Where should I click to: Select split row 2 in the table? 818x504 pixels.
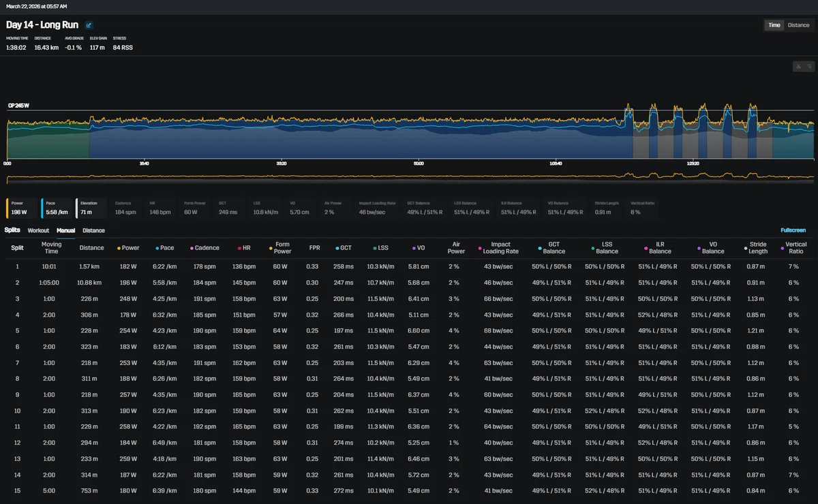tap(409, 282)
